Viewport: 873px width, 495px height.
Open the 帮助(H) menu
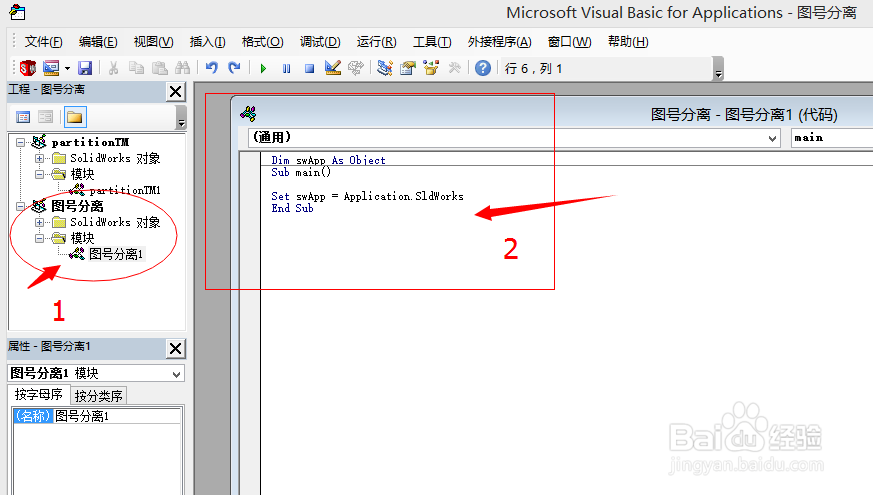click(x=628, y=42)
